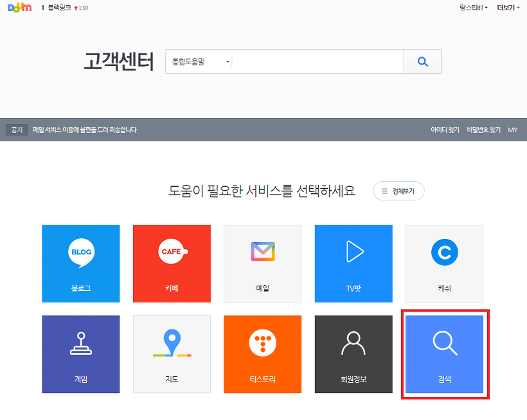Open the Cafe service tile
The width and height of the screenshot is (527, 420).
pos(172,263)
